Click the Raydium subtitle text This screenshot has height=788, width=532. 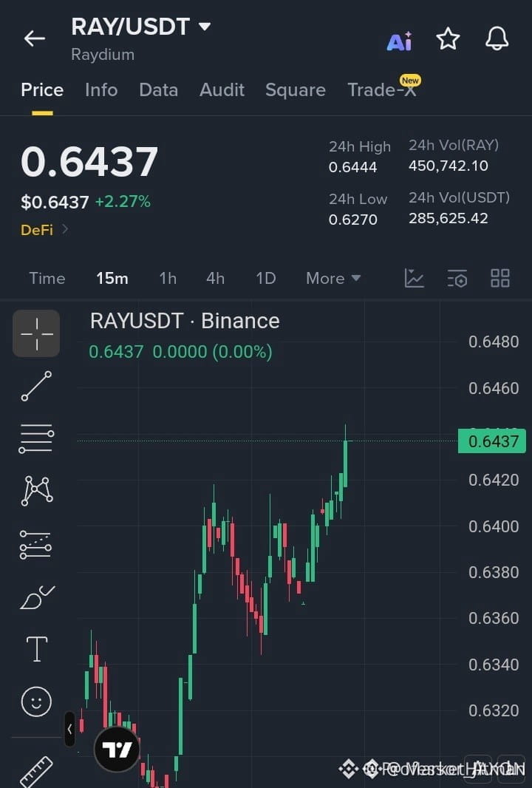[x=103, y=54]
